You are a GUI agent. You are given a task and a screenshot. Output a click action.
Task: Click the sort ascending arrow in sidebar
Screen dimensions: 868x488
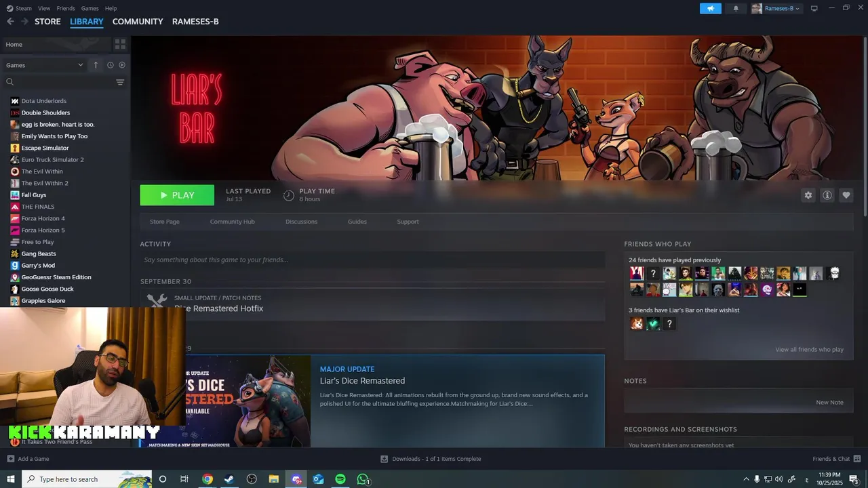click(x=96, y=65)
